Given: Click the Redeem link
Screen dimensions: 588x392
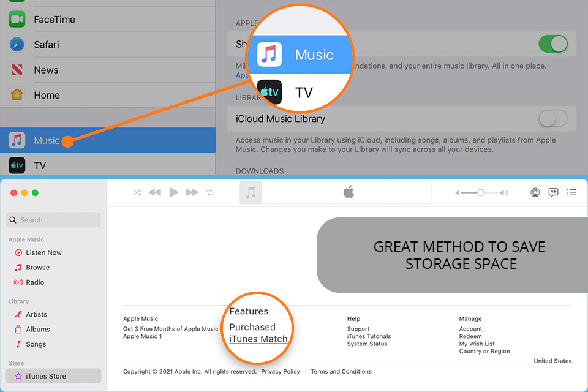Looking at the screenshot, I should [470, 336].
